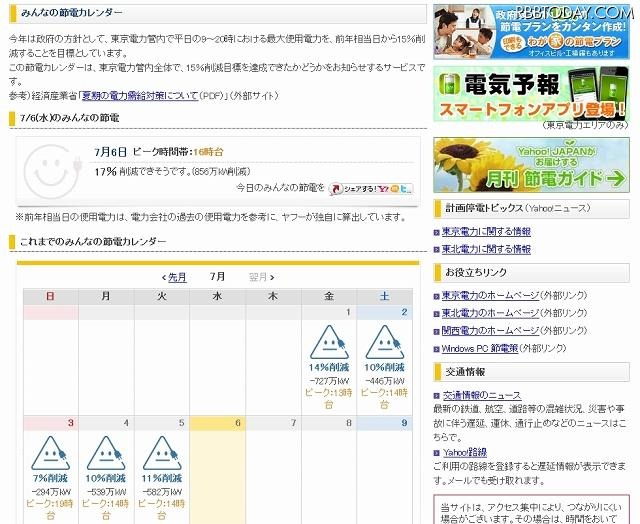
Task: Click the 水 Wednesday column header
Action: (218, 297)
